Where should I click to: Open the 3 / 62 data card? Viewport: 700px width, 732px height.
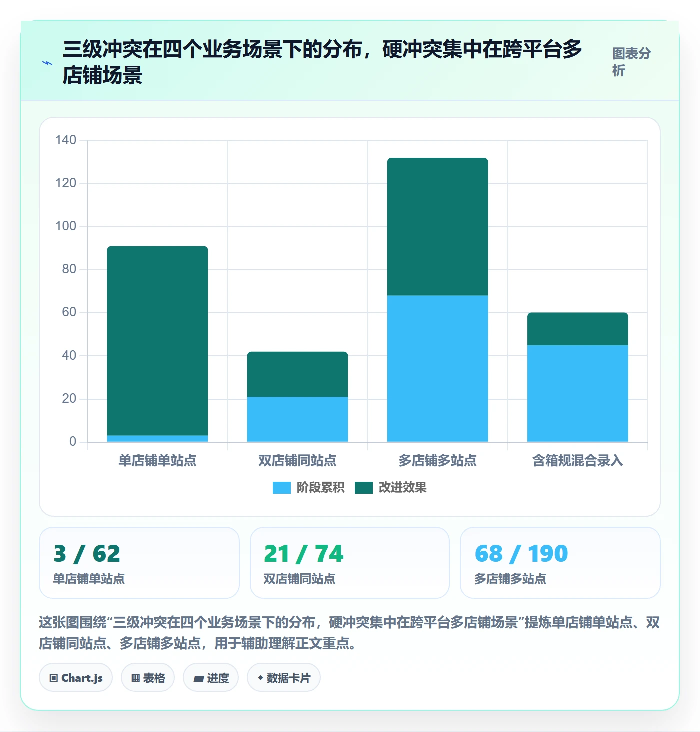click(139, 563)
